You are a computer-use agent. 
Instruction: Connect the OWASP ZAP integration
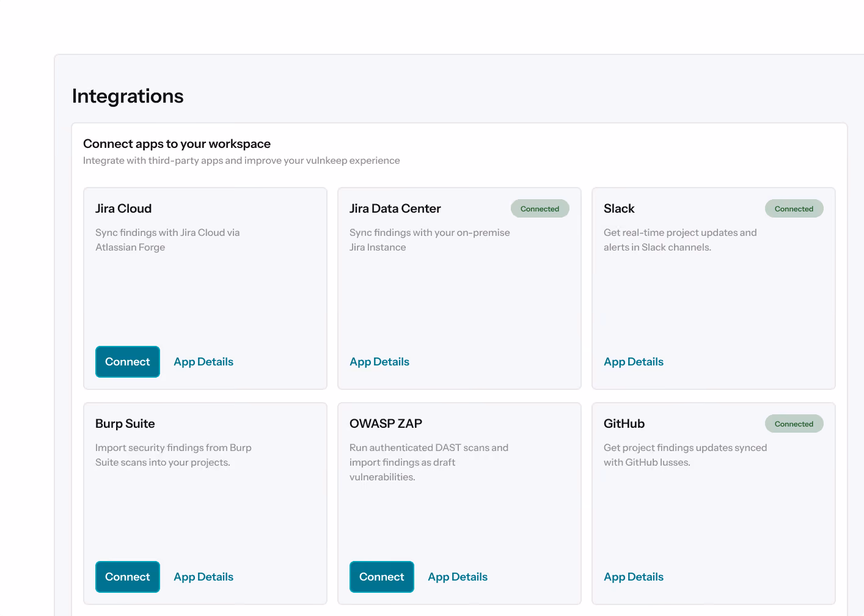pos(382,577)
